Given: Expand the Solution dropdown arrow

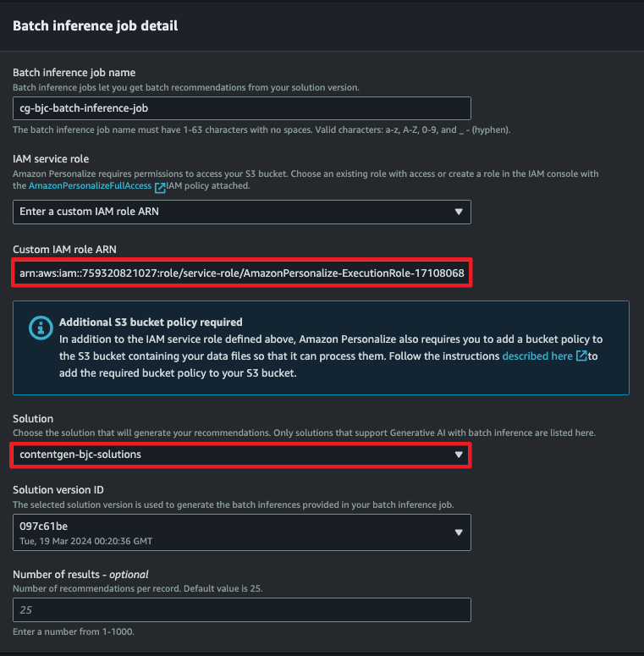Looking at the screenshot, I should tap(459, 455).
